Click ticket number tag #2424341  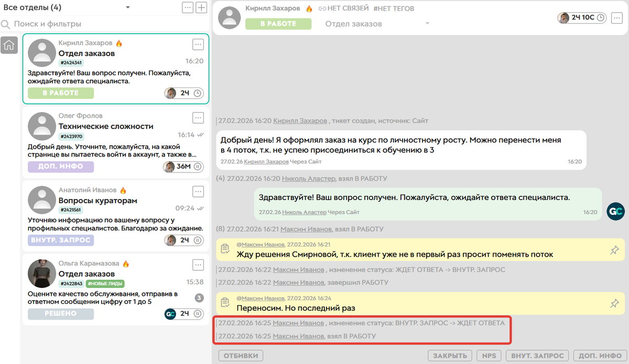[71, 63]
